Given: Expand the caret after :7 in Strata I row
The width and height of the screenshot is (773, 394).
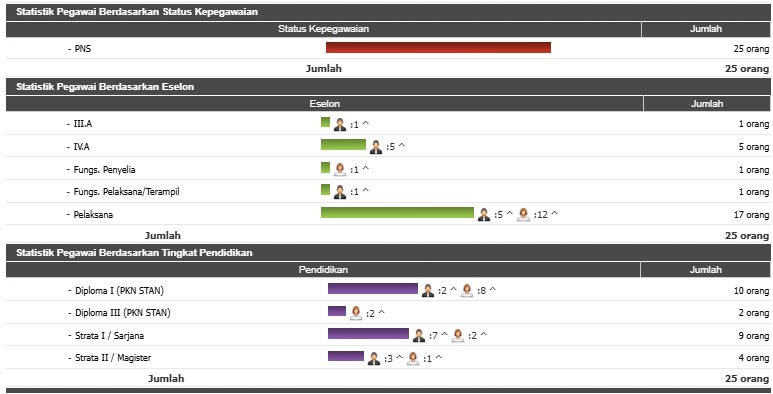Looking at the screenshot, I should (x=444, y=335).
